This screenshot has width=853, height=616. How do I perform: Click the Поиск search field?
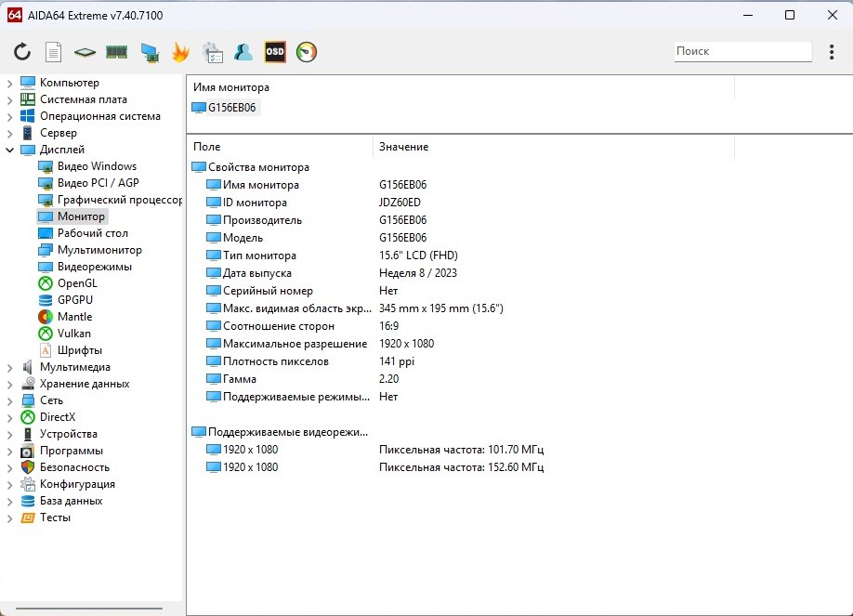coord(741,51)
